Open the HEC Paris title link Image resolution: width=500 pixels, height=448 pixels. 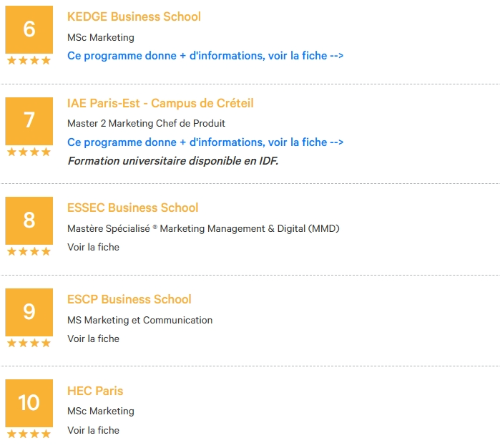point(95,391)
